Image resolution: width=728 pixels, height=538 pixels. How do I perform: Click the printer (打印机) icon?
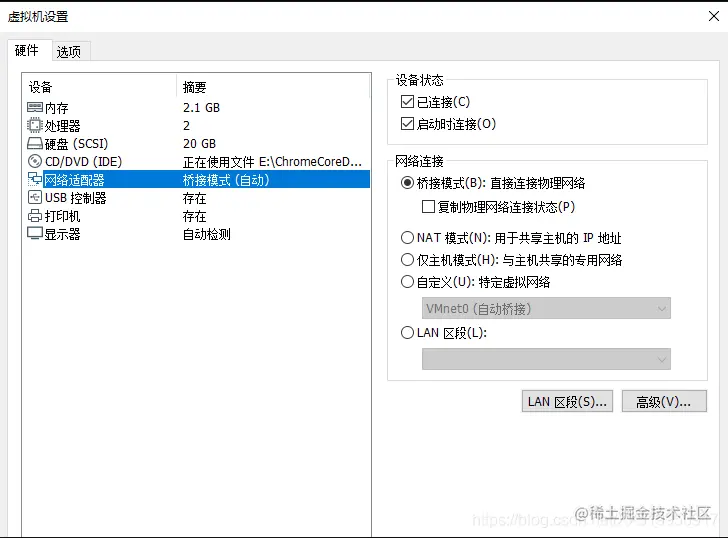(35, 216)
